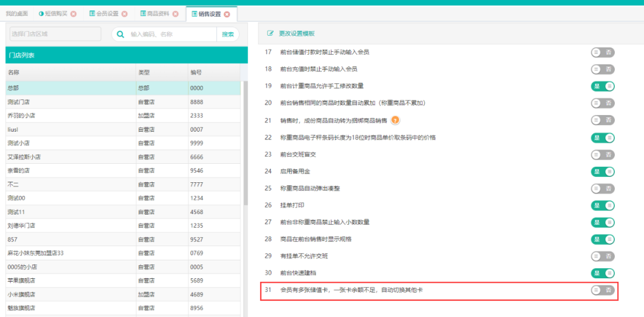644x317 pixels.
Task: Disable setting 19 manual quantity edit toggle
Action: [x=602, y=86]
